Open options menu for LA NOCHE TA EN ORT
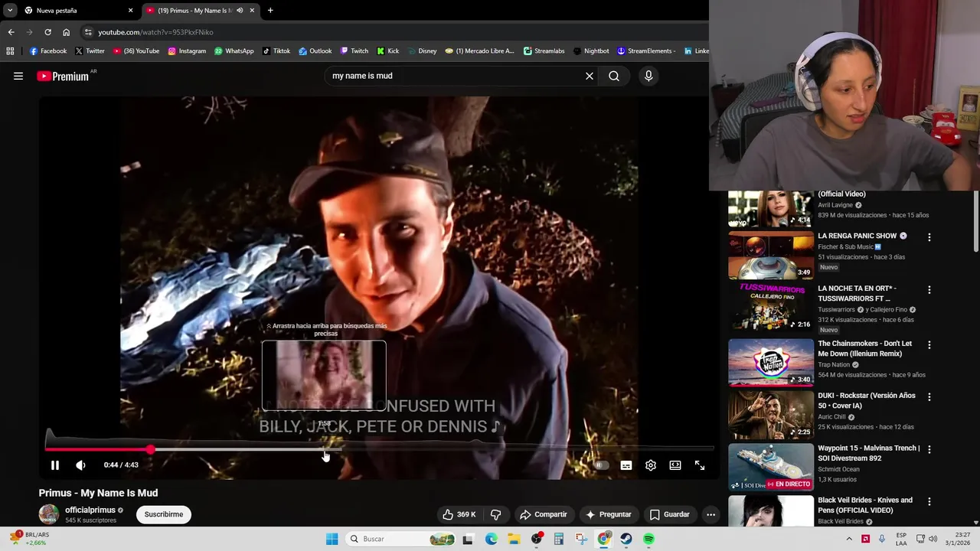 coord(929,290)
